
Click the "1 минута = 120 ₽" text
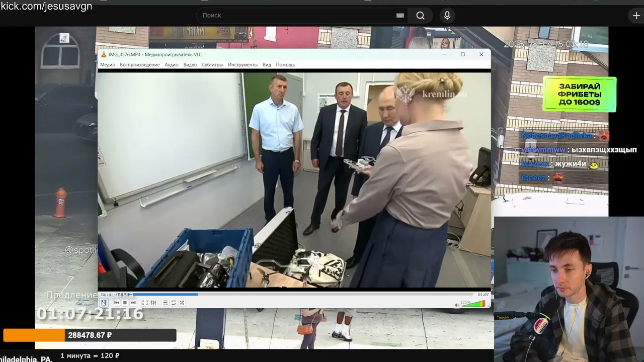(x=90, y=356)
